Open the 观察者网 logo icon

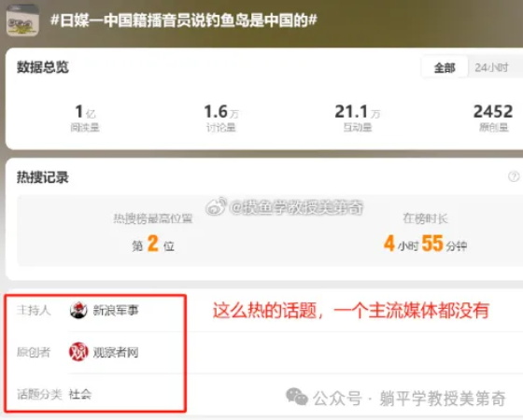click(x=78, y=352)
